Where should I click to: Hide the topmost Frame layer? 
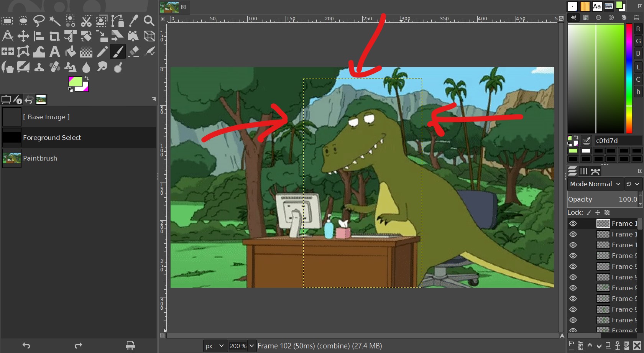tap(573, 223)
